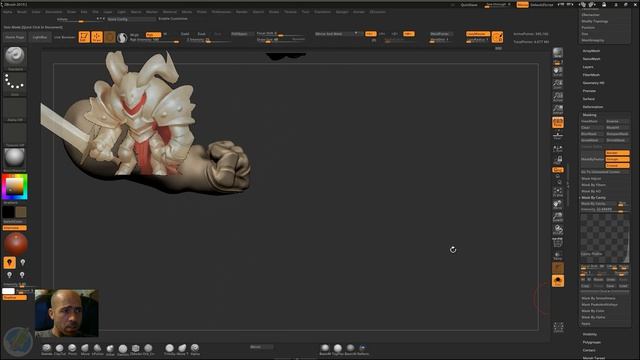Click the Rotate view icon on right shelf

(558, 230)
